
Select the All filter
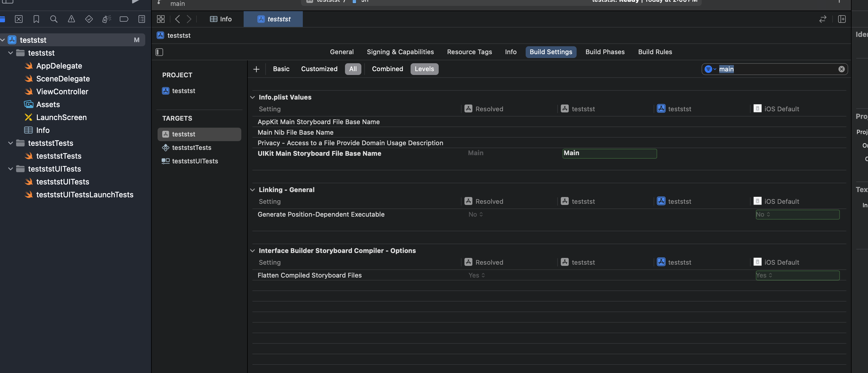[353, 69]
